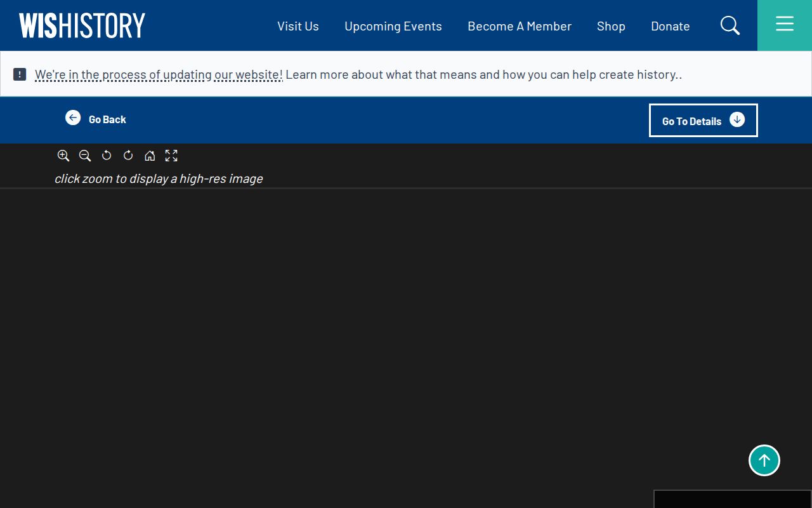Select Become A Member
Viewport: 812px width, 508px height.
coord(520,26)
